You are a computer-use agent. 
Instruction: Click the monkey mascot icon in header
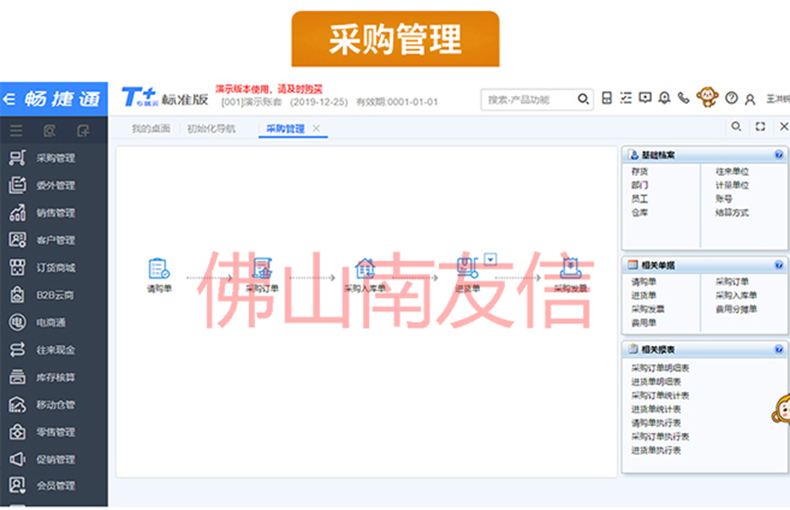707,97
